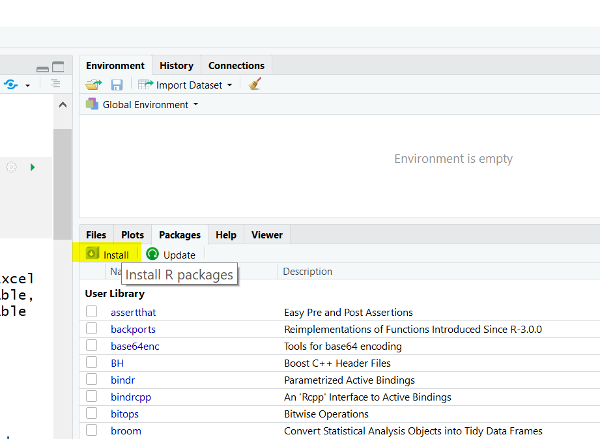Click the green run chunk arrow
Viewport: 600px width, 439px height.
pyautogui.click(x=33, y=167)
